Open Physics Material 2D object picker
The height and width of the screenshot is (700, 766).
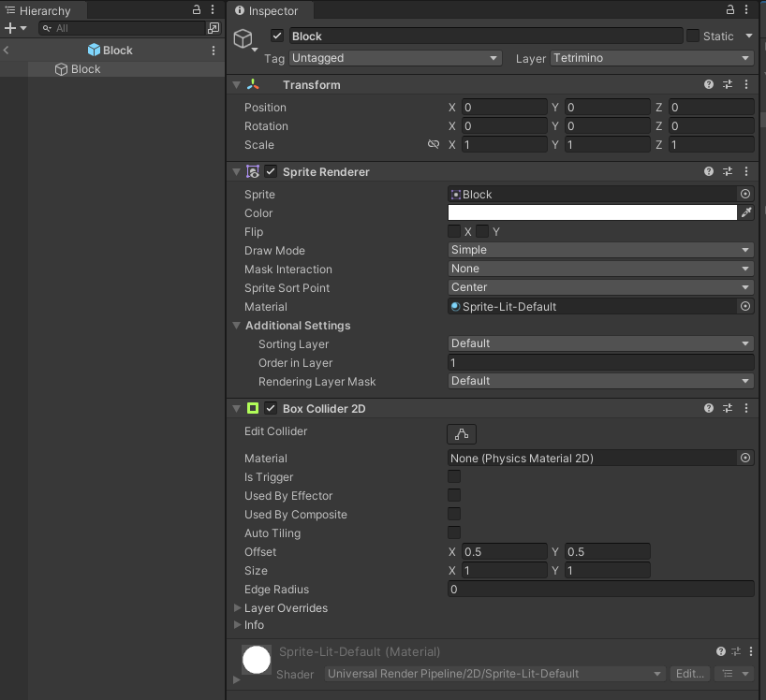[x=745, y=458]
